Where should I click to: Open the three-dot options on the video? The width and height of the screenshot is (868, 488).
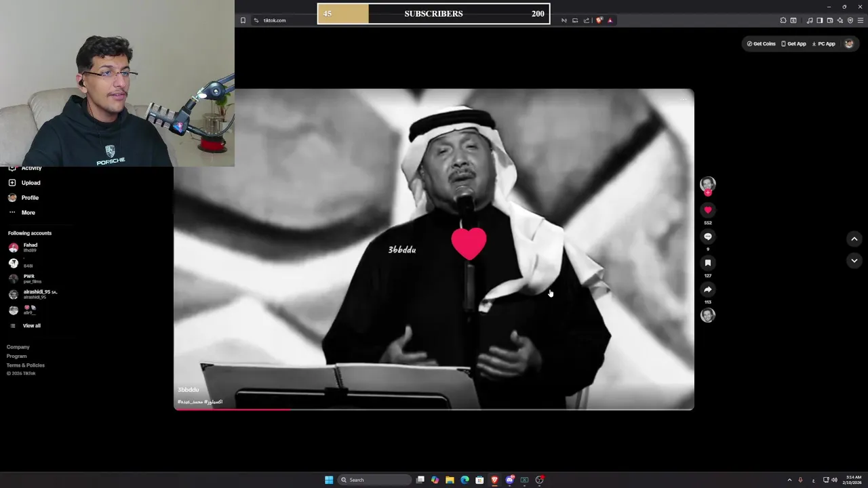pos(683,100)
